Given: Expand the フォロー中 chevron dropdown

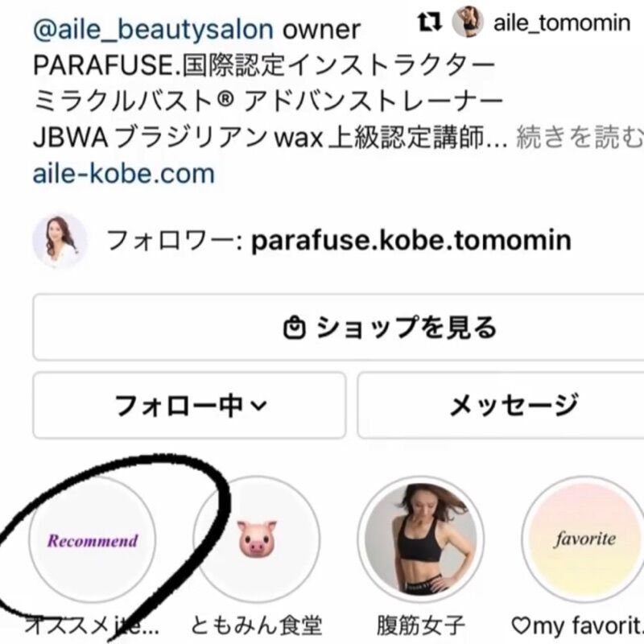Looking at the screenshot, I should pos(258,406).
